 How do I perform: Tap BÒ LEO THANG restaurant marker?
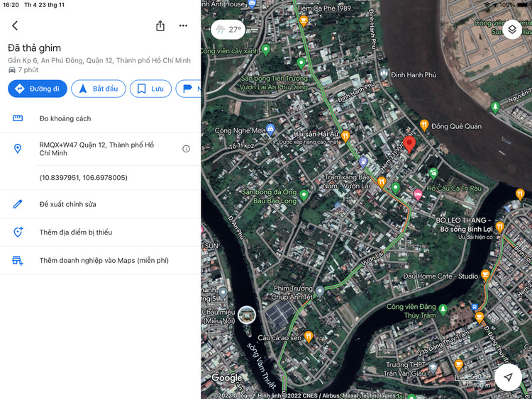(500, 227)
